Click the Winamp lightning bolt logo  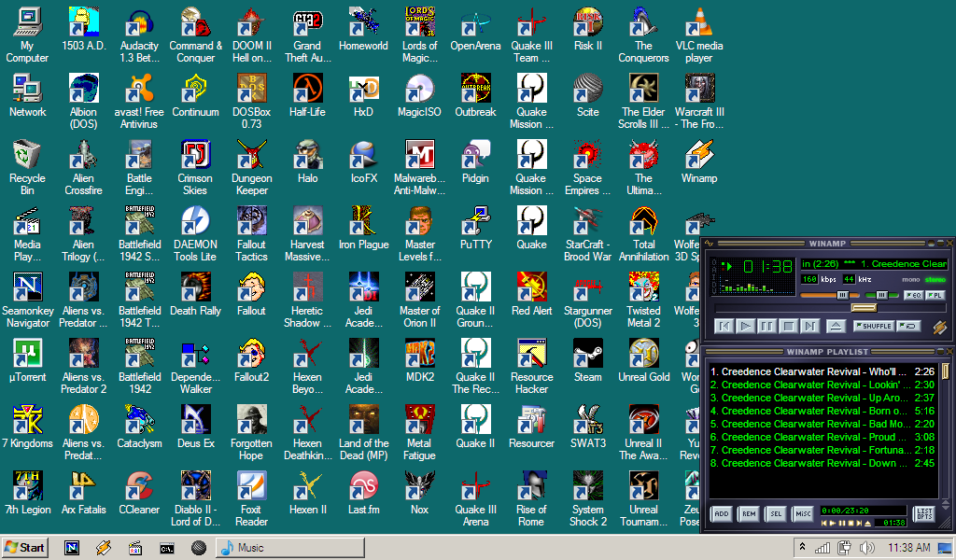click(939, 327)
